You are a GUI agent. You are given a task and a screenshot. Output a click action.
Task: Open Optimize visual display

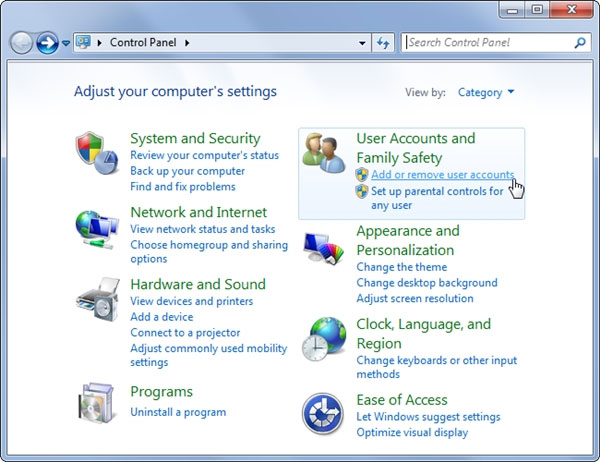pyautogui.click(x=412, y=432)
